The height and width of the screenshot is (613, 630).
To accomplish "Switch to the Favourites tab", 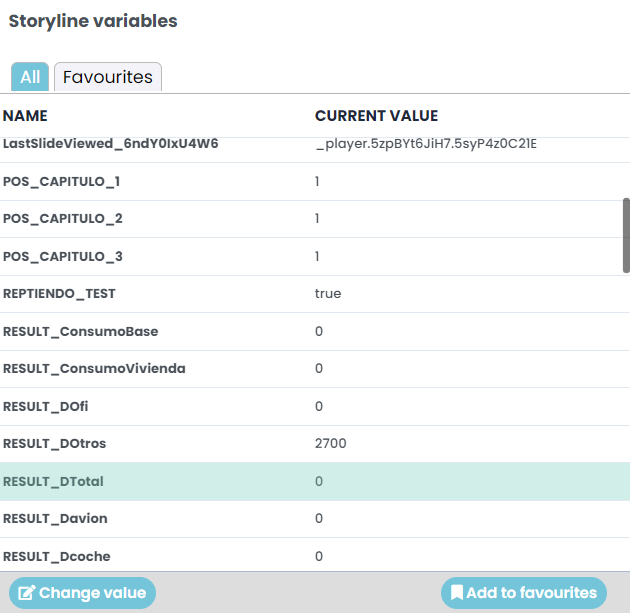I will pyautogui.click(x=108, y=77).
